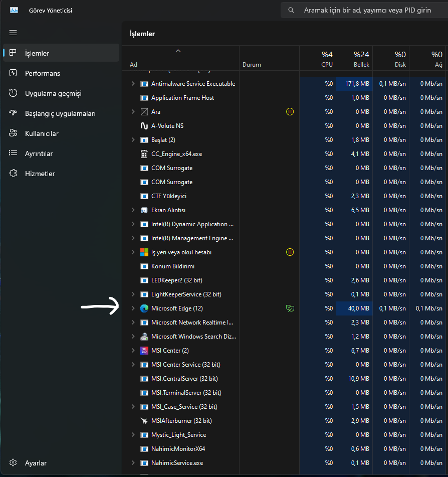The height and width of the screenshot is (477, 448).
Task: Click the Ayarlar gear icon
Action: tap(13, 462)
